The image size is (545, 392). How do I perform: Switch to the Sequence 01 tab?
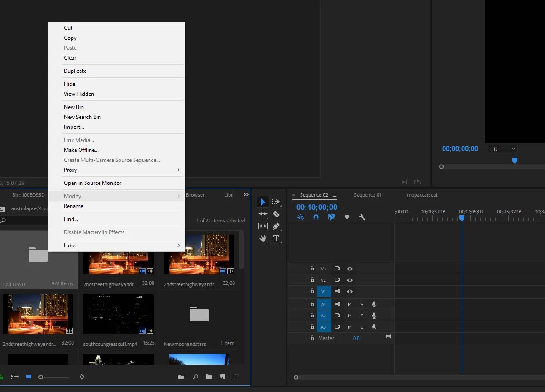(367, 195)
